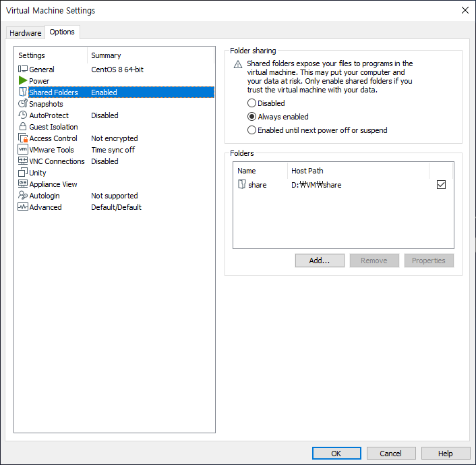Select the Advanced row label
This screenshot has height=465, width=476.
[45, 207]
